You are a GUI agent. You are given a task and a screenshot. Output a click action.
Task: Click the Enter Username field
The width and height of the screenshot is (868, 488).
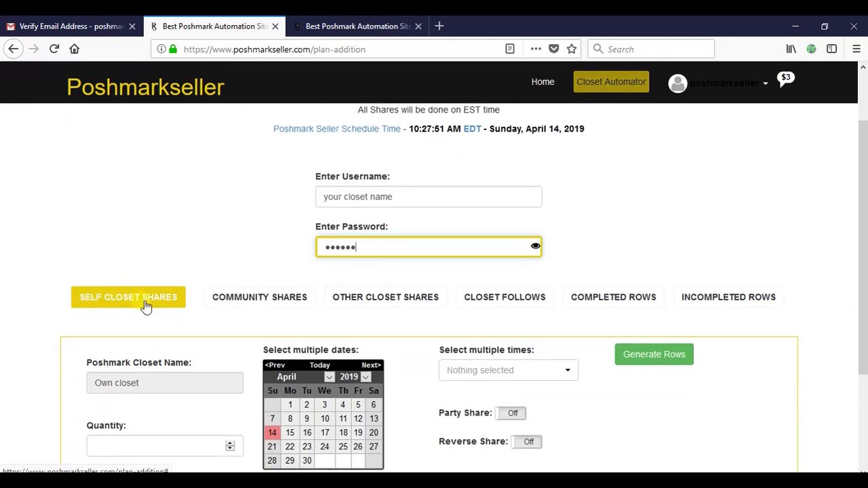429,197
